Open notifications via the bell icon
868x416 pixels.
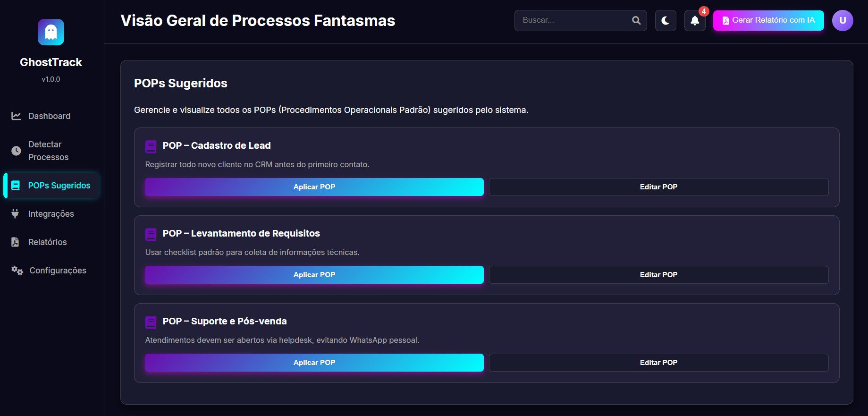pyautogui.click(x=695, y=20)
